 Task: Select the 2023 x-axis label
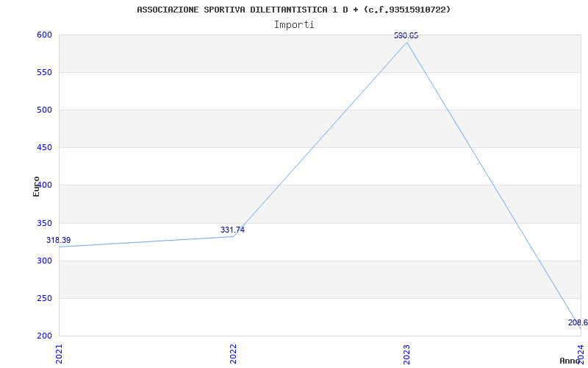pyautogui.click(x=407, y=354)
